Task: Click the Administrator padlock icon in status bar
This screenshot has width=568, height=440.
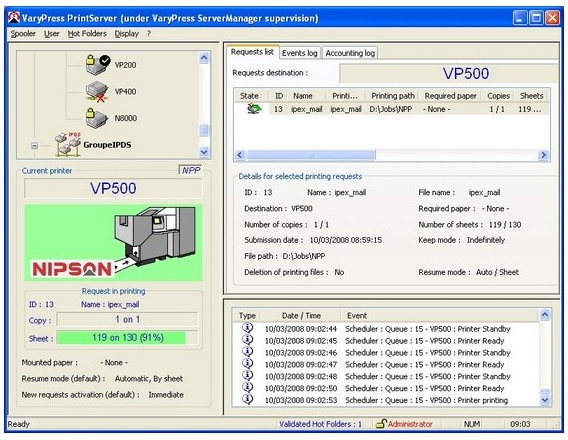Action: [381, 424]
